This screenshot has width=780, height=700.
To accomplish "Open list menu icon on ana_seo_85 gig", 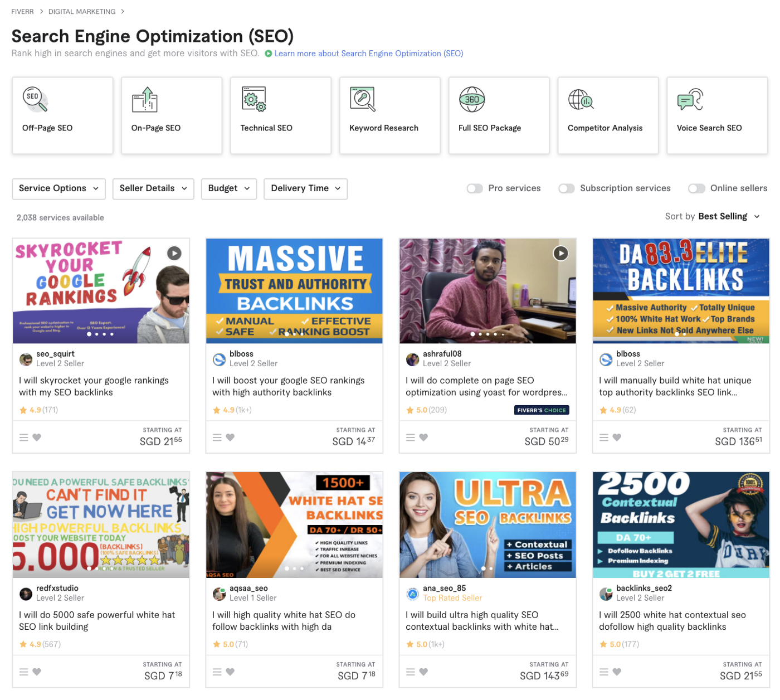I will 411,672.
